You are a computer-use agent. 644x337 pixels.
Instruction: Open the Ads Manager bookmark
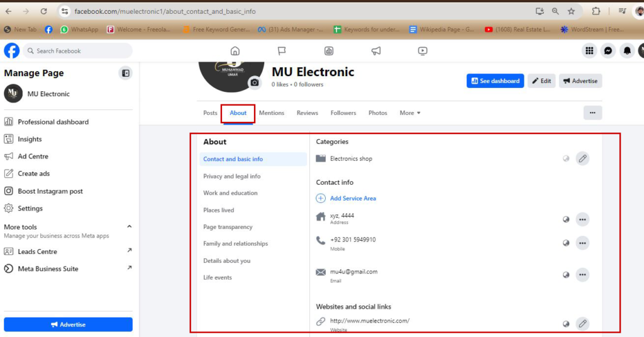pos(291,30)
